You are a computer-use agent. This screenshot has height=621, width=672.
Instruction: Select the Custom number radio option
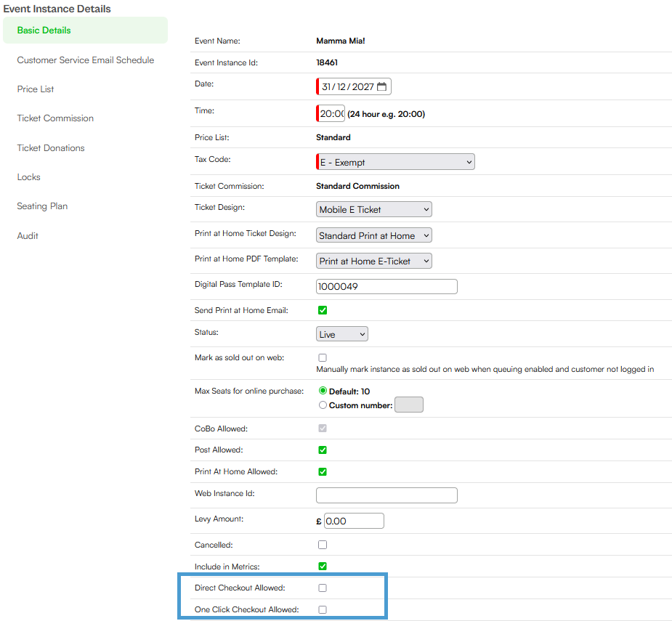(x=323, y=405)
